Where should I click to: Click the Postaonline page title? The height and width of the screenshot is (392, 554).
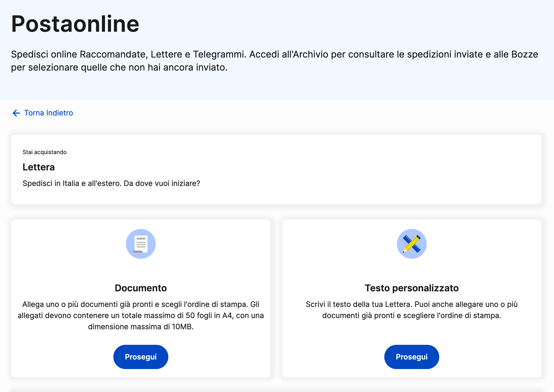[75, 24]
